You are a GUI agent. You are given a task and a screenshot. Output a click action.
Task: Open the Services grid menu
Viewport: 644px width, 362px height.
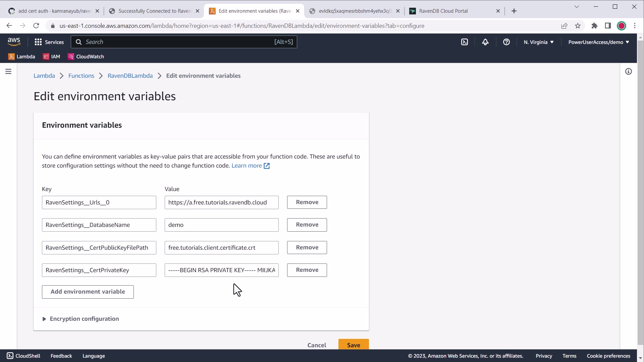[x=49, y=42]
